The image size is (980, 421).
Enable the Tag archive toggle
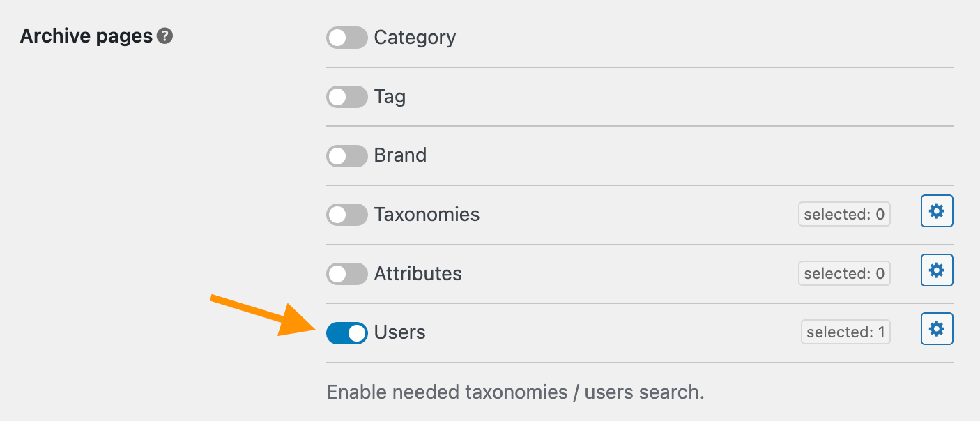(x=346, y=97)
